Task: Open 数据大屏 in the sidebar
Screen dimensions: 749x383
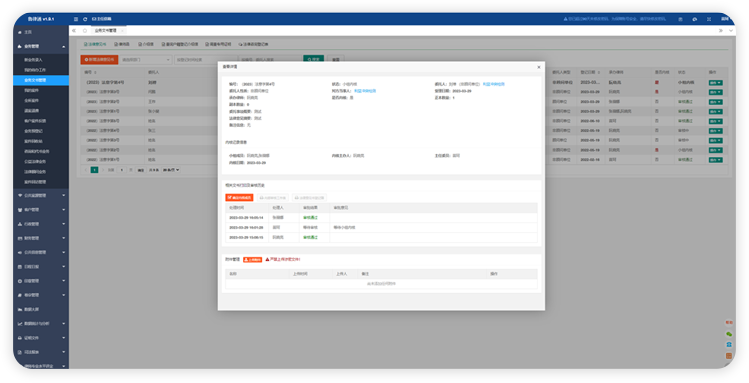Action: [x=32, y=309]
